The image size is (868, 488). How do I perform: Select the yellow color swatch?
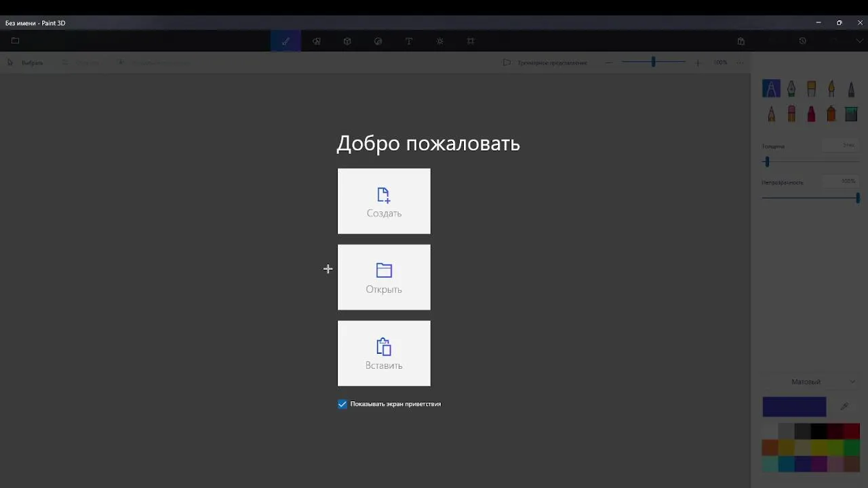[819, 447]
